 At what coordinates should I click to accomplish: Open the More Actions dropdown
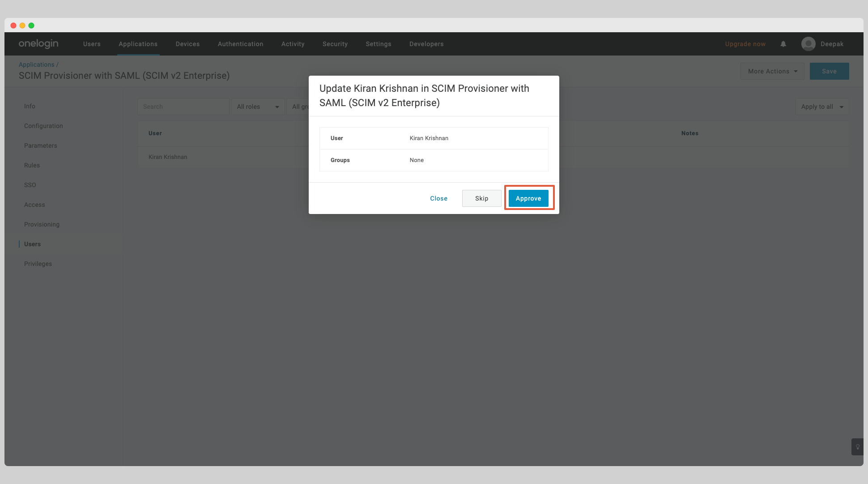pyautogui.click(x=772, y=71)
